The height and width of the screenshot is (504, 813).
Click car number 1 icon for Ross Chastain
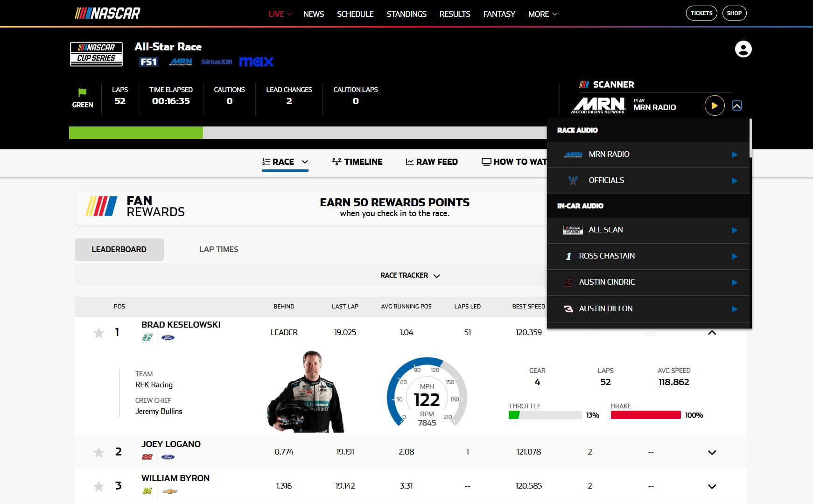coord(568,256)
